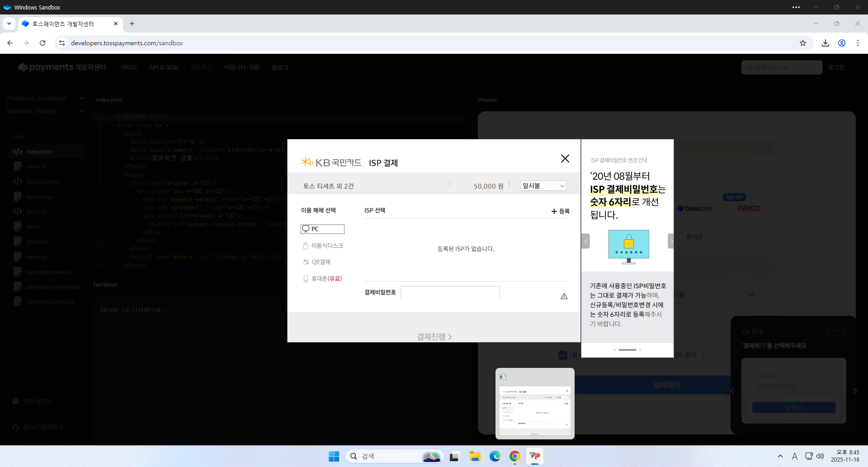Open index.html in the Files list
Image resolution: width=868 pixels, height=467 pixels.
(x=46, y=152)
